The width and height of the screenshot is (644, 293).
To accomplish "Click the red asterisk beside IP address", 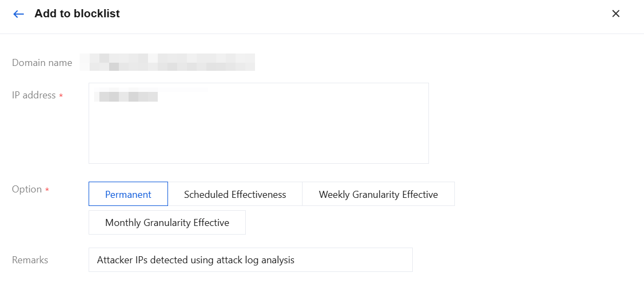I will (61, 96).
